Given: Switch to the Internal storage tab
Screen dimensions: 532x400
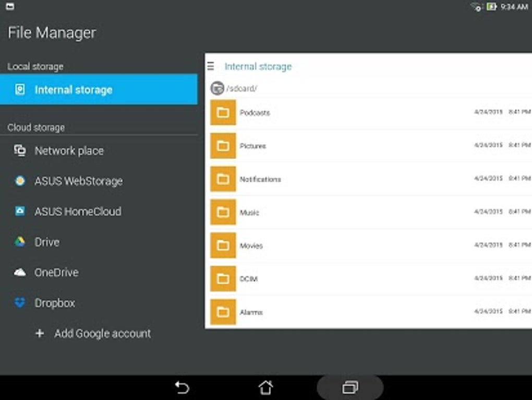Looking at the screenshot, I should (x=258, y=66).
